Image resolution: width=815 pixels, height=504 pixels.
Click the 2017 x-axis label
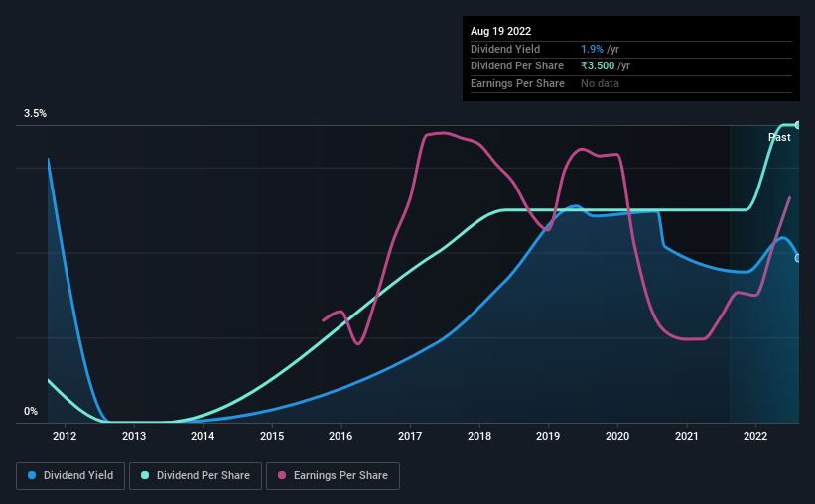click(x=410, y=436)
